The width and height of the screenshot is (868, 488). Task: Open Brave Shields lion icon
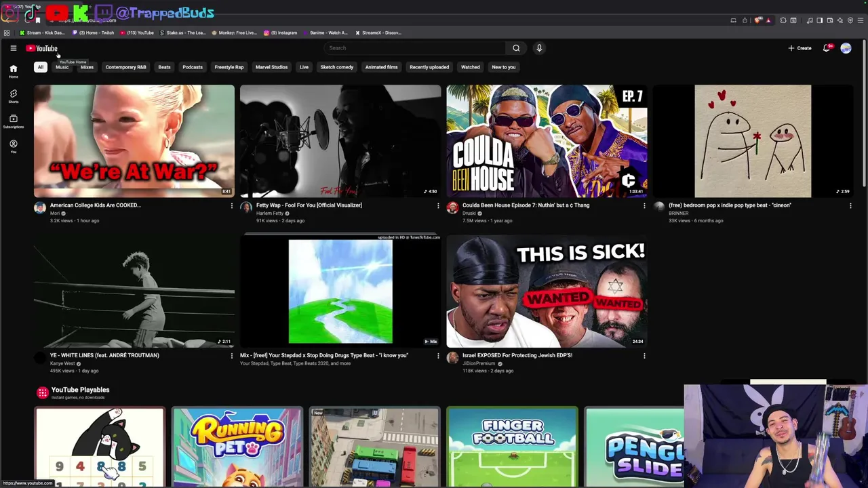[x=757, y=20]
